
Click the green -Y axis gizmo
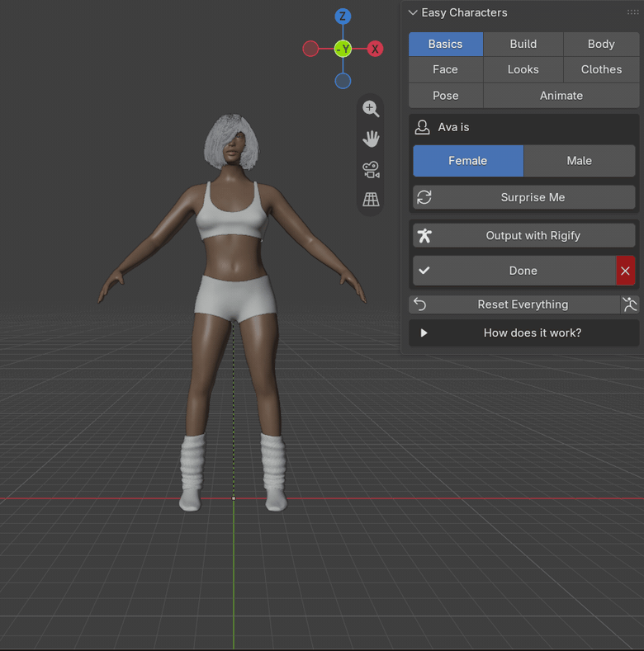(x=343, y=49)
